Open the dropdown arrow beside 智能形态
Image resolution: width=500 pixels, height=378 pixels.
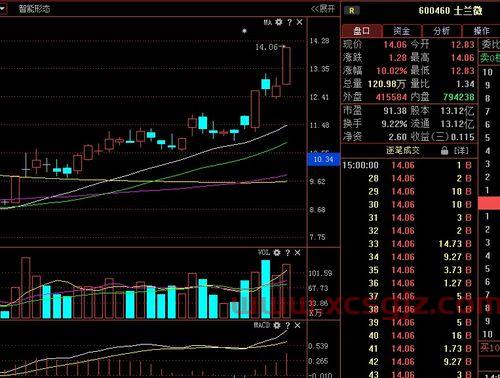[x=3, y=9]
